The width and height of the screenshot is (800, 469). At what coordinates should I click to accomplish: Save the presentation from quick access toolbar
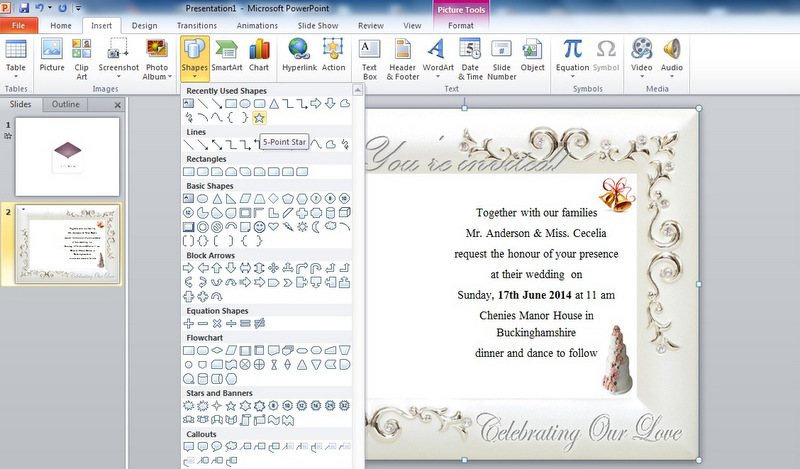[x=24, y=8]
